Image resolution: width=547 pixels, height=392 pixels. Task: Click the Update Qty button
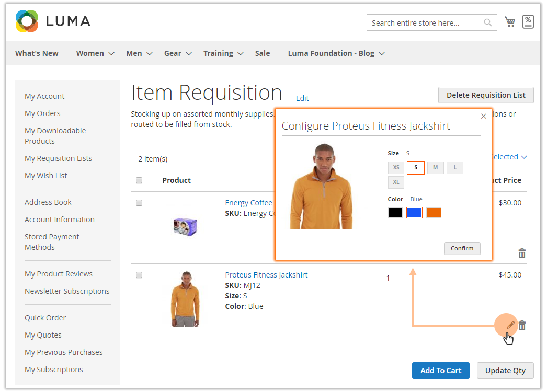tap(505, 371)
